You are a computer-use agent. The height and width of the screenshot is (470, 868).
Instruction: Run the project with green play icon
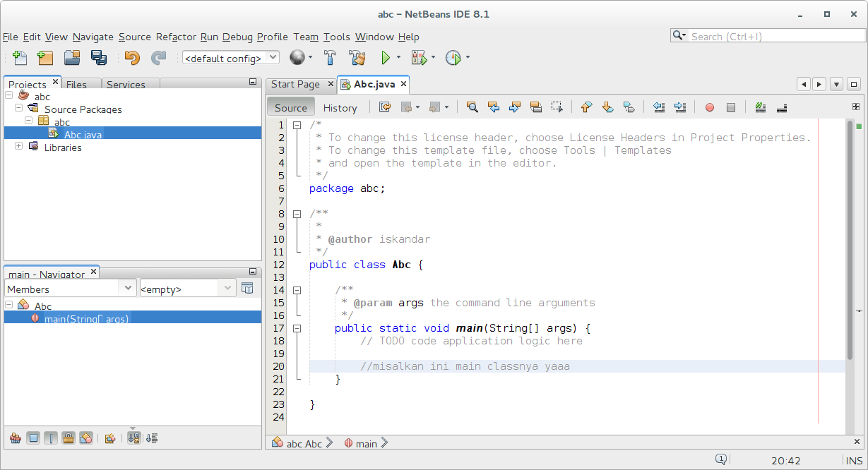386,58
